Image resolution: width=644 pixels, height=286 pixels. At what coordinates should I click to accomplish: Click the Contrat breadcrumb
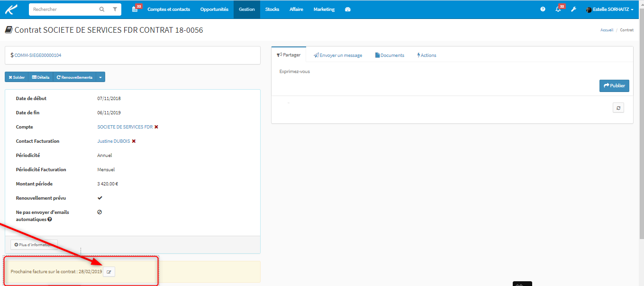click(x=627, y=30)
